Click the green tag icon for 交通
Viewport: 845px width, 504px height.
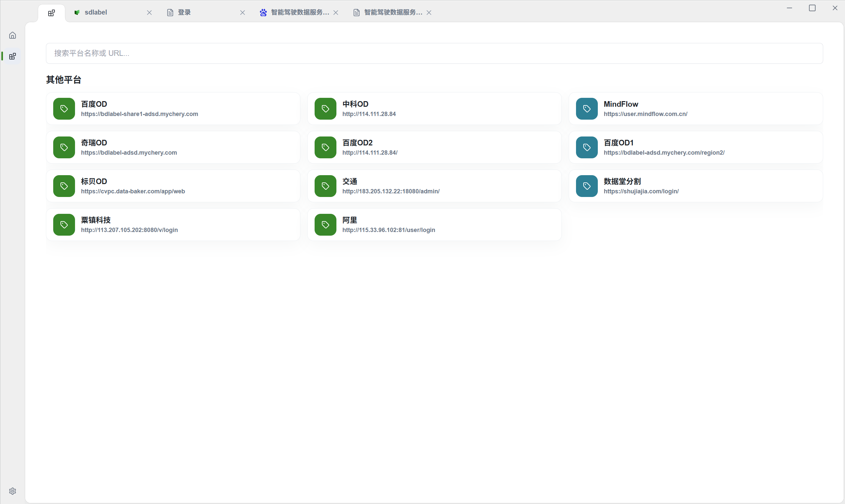(325, 186)
